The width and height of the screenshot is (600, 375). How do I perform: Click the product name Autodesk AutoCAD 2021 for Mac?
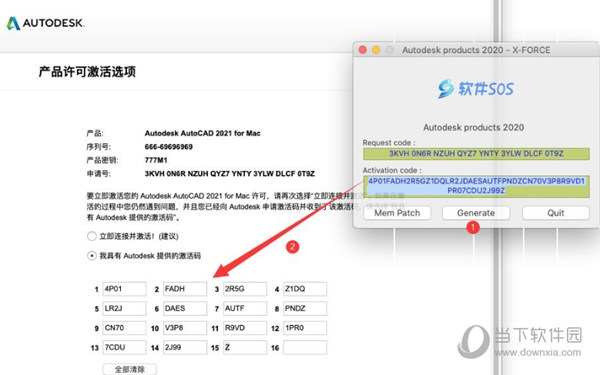point(202,134)
